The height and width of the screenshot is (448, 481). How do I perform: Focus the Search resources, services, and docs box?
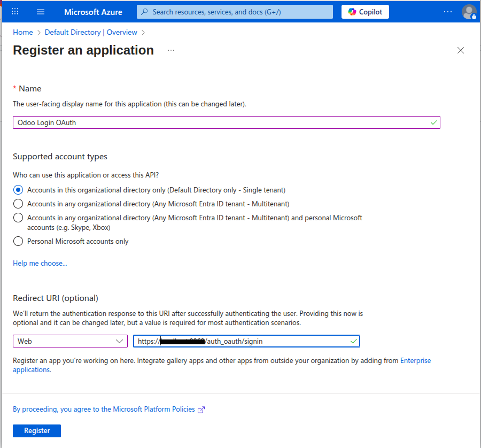[235, 12]
